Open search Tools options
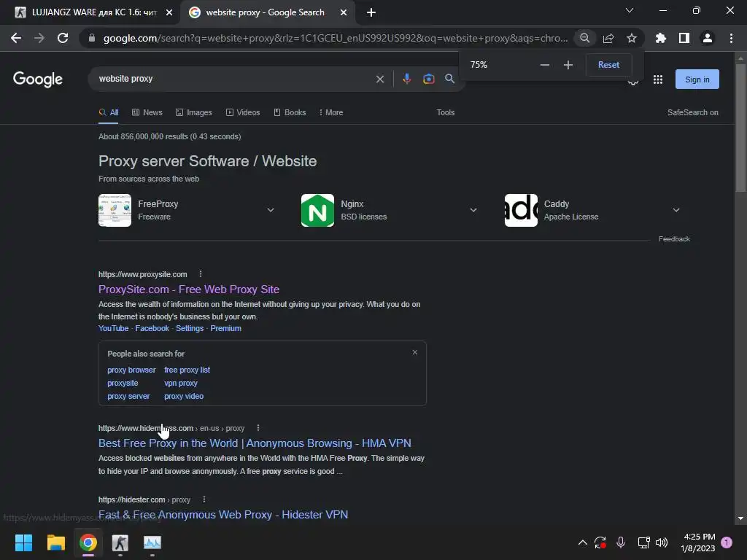 (x=446, y=112)
